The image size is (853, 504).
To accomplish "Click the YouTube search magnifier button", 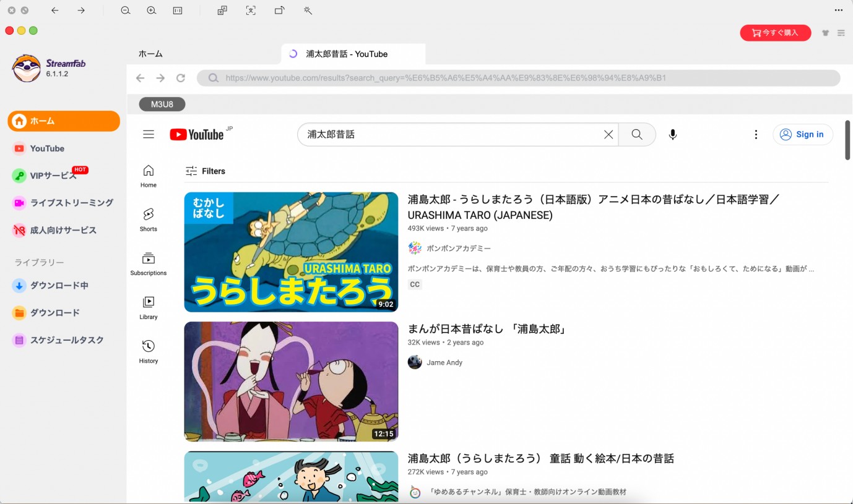I will (x=637, y=134).
